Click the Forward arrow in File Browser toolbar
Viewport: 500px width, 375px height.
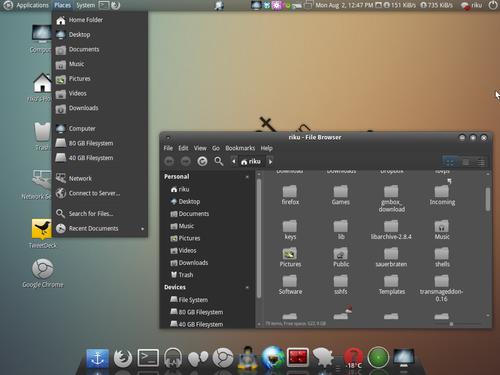click(186, 162)
